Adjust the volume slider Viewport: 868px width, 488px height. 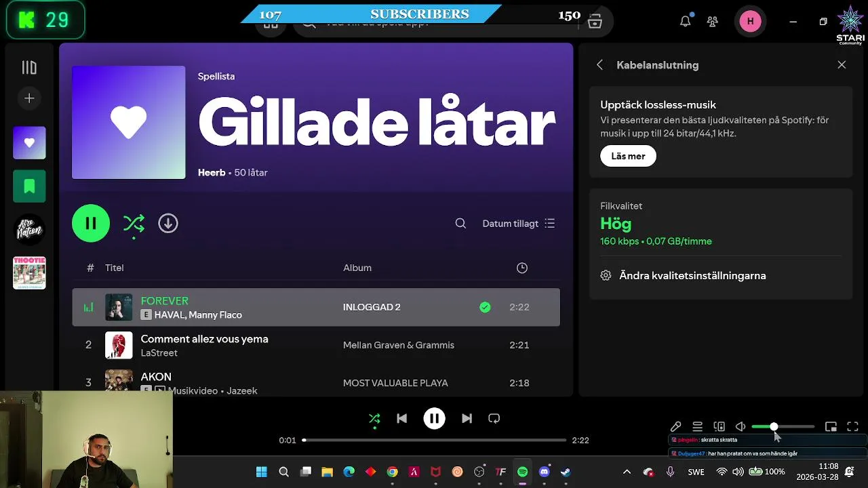(783, 426)
